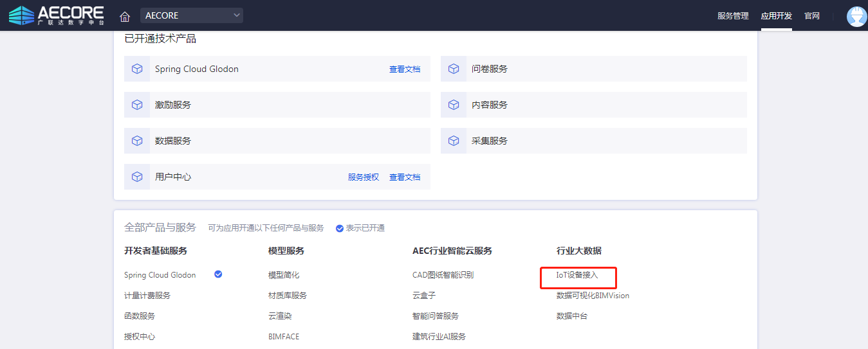Click the enabled checkmark next to Spring Cloud Glodon
Viewport: 868px width, 349px height.
click(x=218, y=274)
